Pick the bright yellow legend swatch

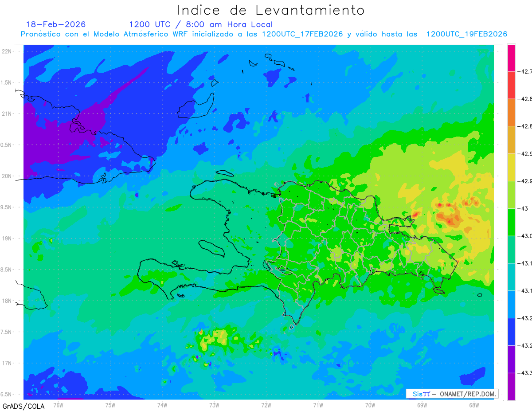[511, 167]
